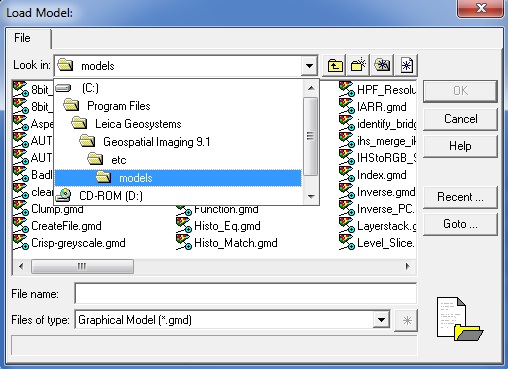The image size is (508, 369).
Task: Click the dropdown vertical scrollbar thumb
Action: [x=311, y=136]
